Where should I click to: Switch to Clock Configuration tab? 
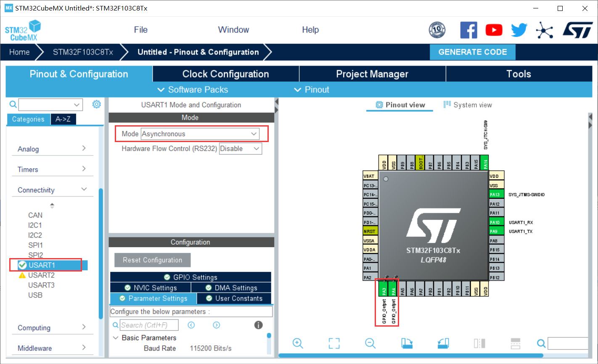click(x=225, y=74)
